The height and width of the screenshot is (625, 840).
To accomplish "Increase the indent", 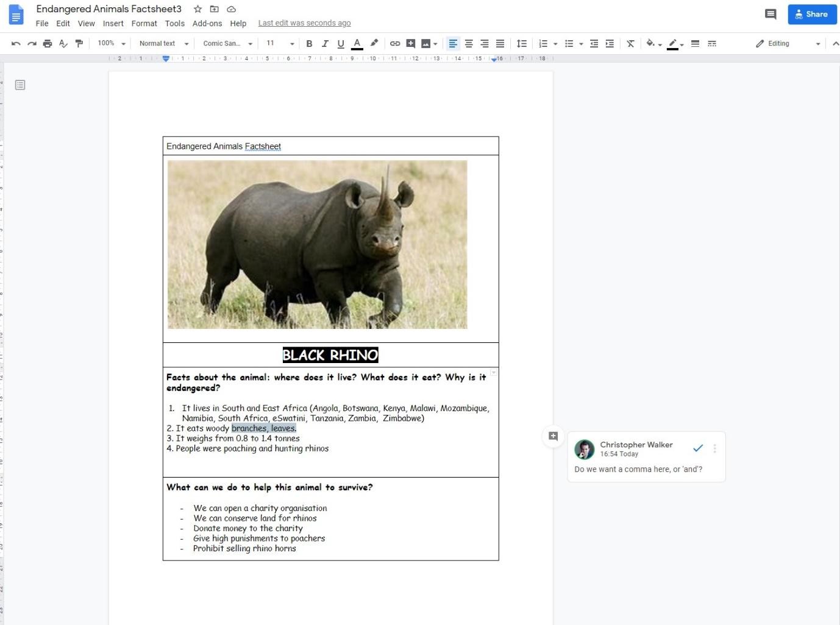I will (610, 43).
